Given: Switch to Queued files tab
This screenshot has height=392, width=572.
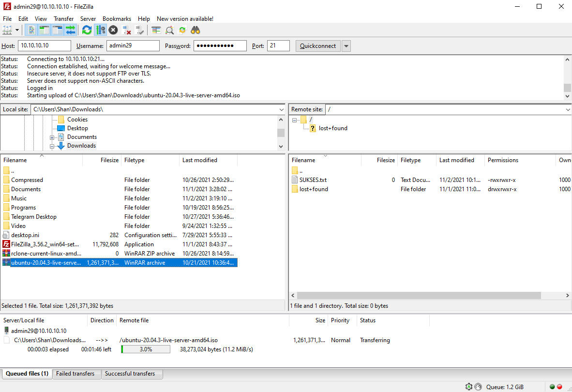Looking at the screenshot, I should pyautogui.click(x=27, y=374).
